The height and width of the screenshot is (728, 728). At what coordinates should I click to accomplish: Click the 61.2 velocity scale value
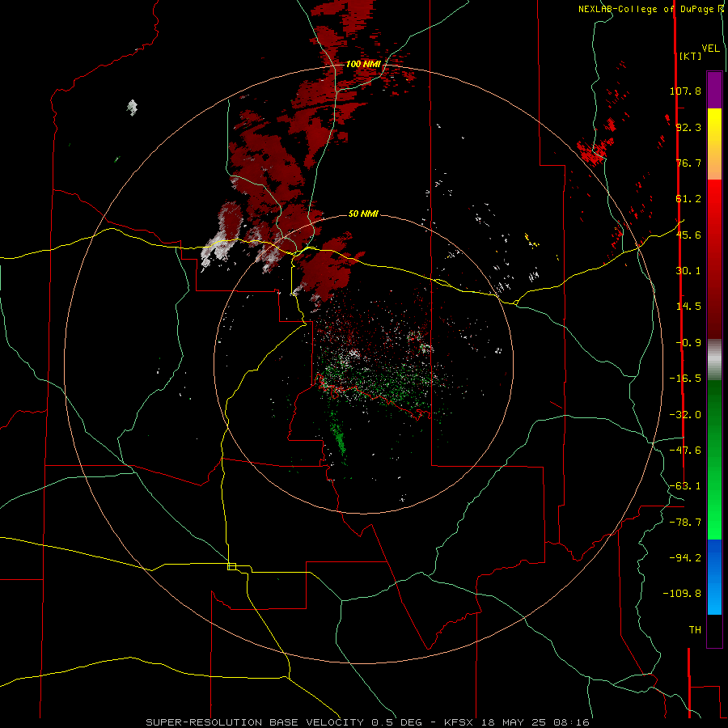click(688, 199)
